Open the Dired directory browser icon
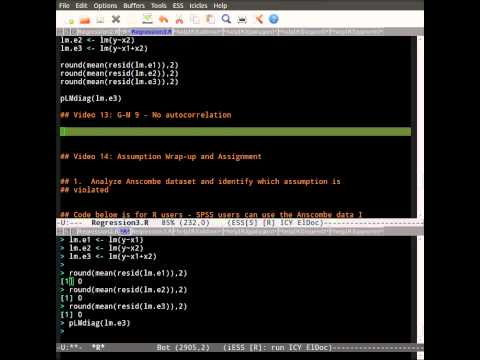 (x=100, y=20)
